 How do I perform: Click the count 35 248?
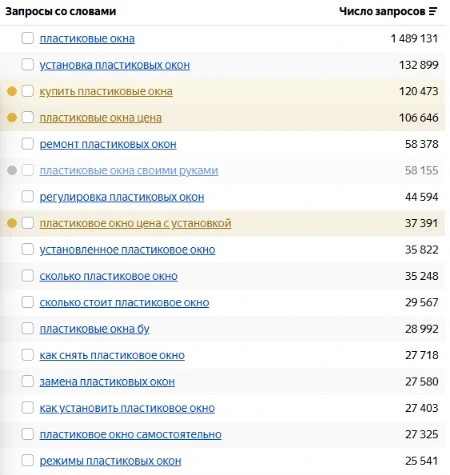422,276
